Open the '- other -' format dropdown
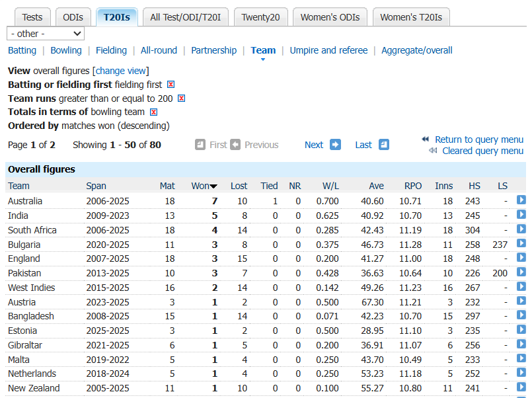 [46, 34]
